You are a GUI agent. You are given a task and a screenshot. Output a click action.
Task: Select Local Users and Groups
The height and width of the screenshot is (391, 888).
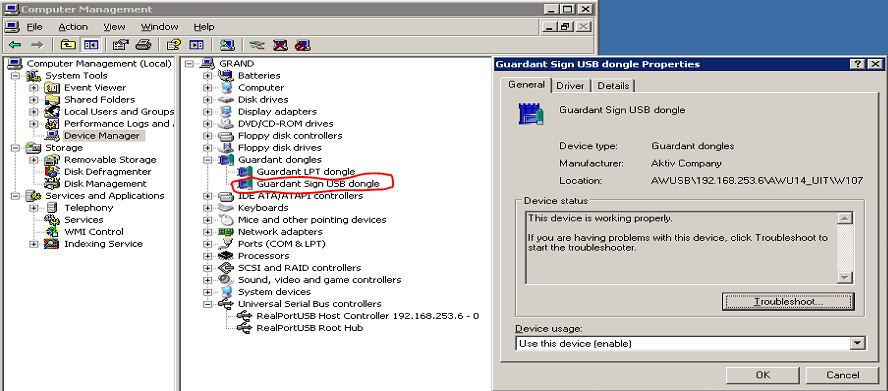pos(119,112)
